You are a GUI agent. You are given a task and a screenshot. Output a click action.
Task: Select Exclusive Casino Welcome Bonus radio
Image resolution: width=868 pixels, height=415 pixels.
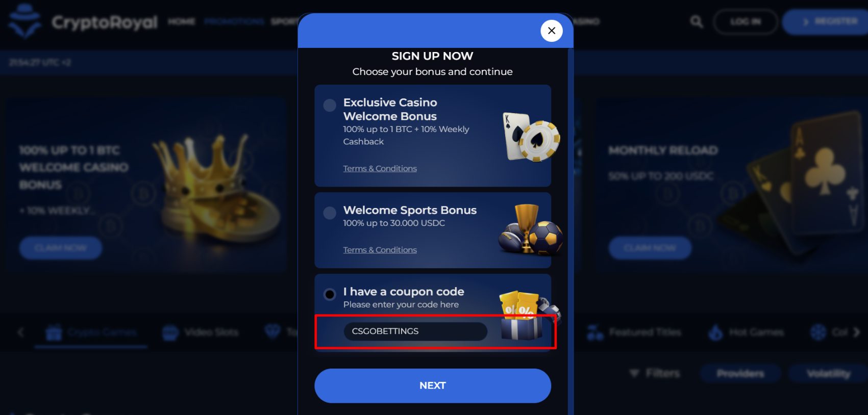(x=330, y=105)
